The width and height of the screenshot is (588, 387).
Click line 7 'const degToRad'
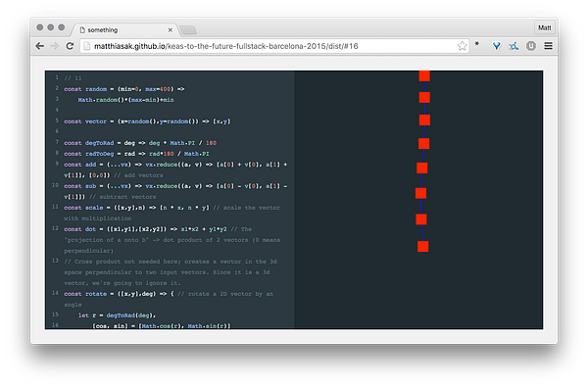140,143
